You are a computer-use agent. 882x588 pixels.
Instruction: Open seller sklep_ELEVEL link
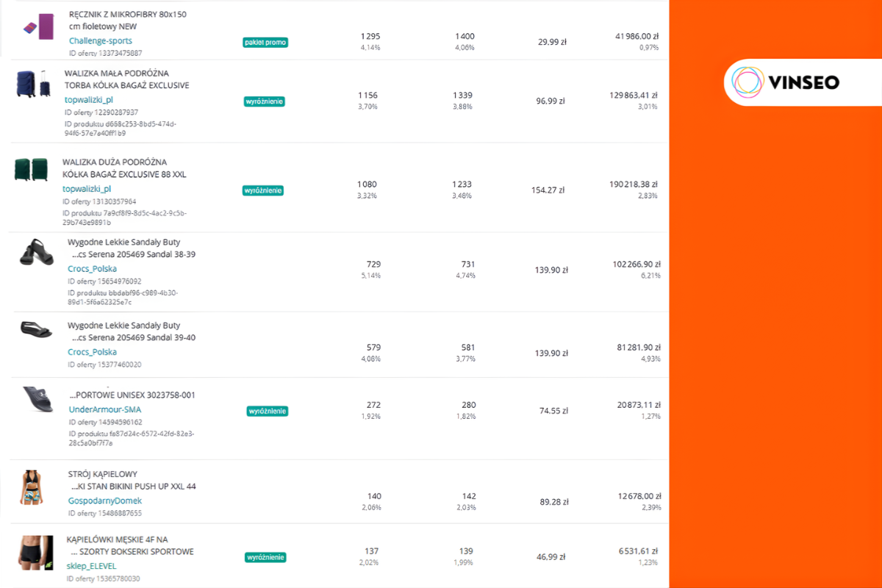pos(92,566)
